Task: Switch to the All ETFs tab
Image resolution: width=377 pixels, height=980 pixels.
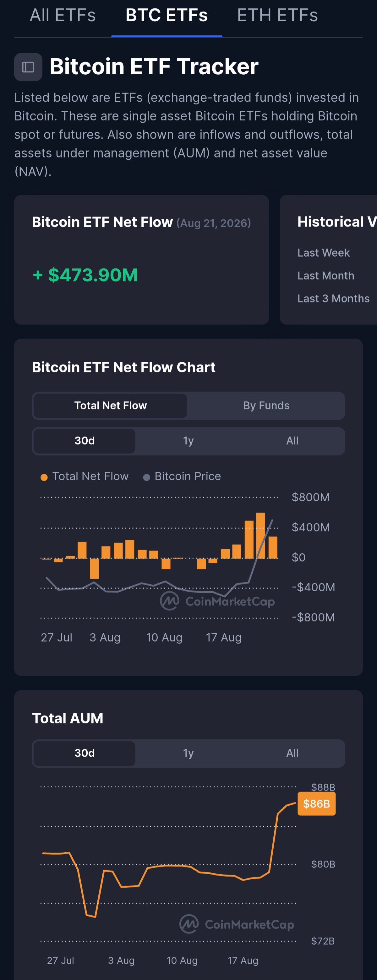Action: click(x=63, y=15)
